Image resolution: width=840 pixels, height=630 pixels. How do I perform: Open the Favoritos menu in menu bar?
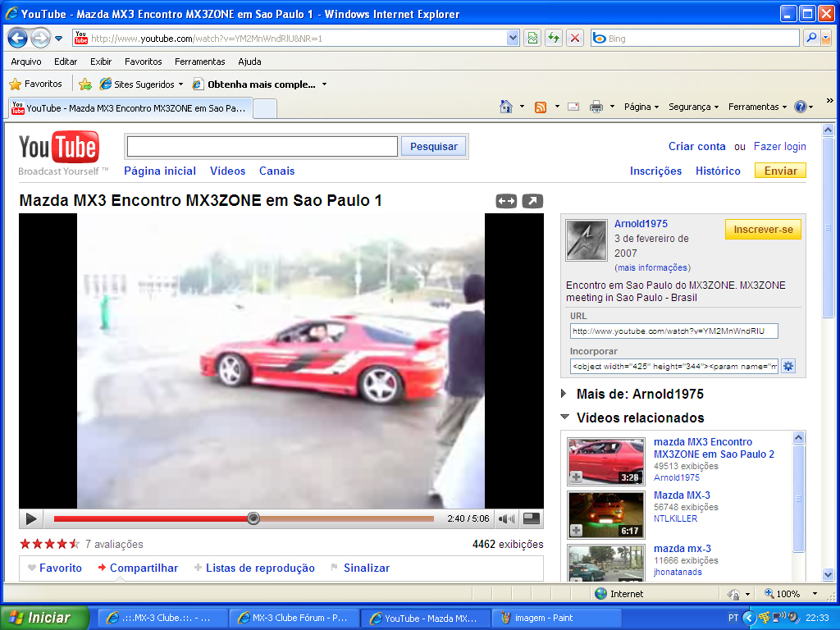143,62
